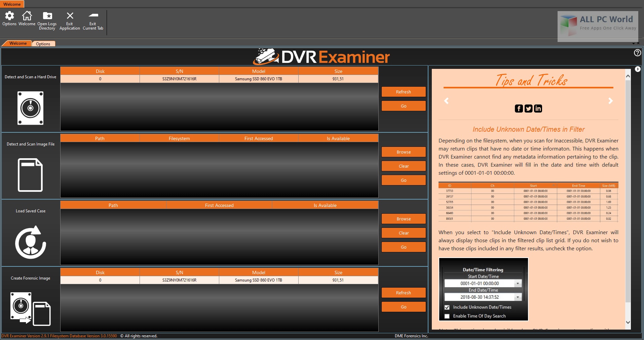Open the Options gear icon

coord(9,15)
